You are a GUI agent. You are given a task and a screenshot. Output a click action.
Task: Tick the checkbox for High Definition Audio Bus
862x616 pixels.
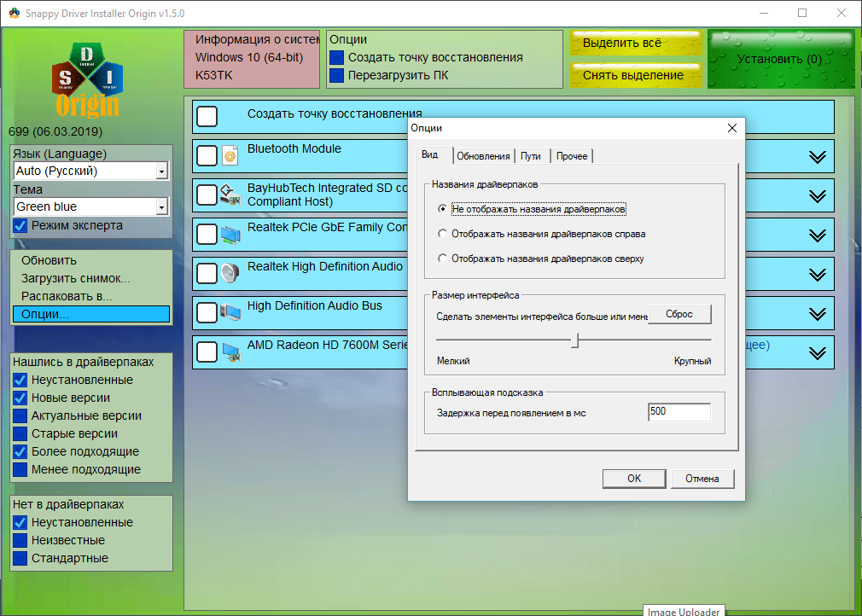207,312
